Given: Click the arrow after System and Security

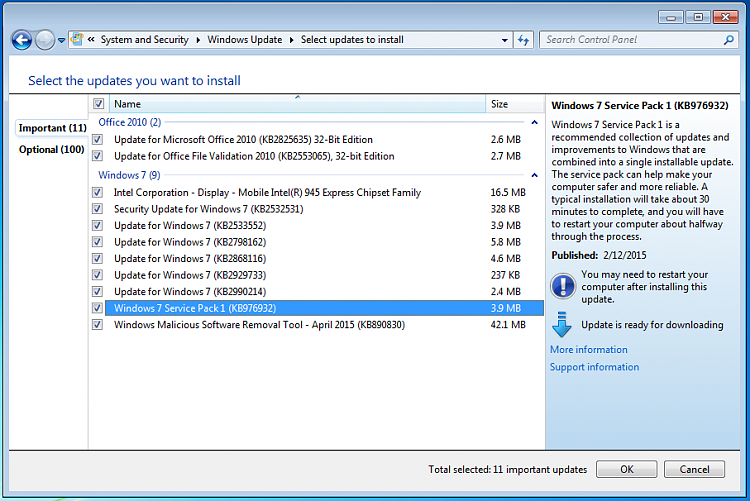Looking at the screenshot, I should pyautogui.click(x=198, y=40).
